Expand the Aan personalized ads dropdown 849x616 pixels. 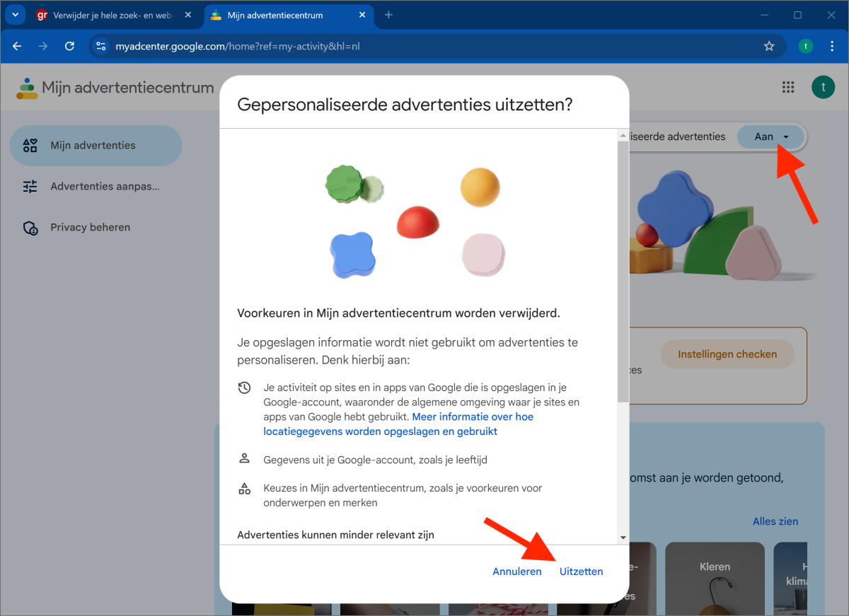(770, 136)
